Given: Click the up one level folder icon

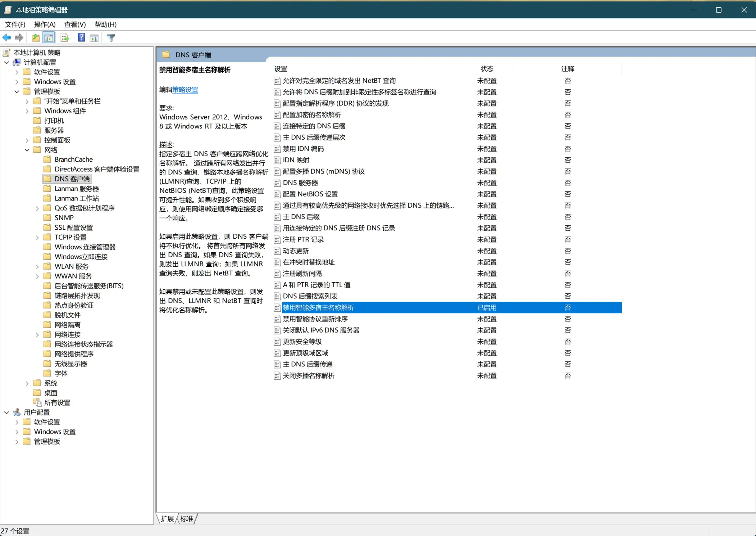Looking at the screenshot, I should point(36,37).
